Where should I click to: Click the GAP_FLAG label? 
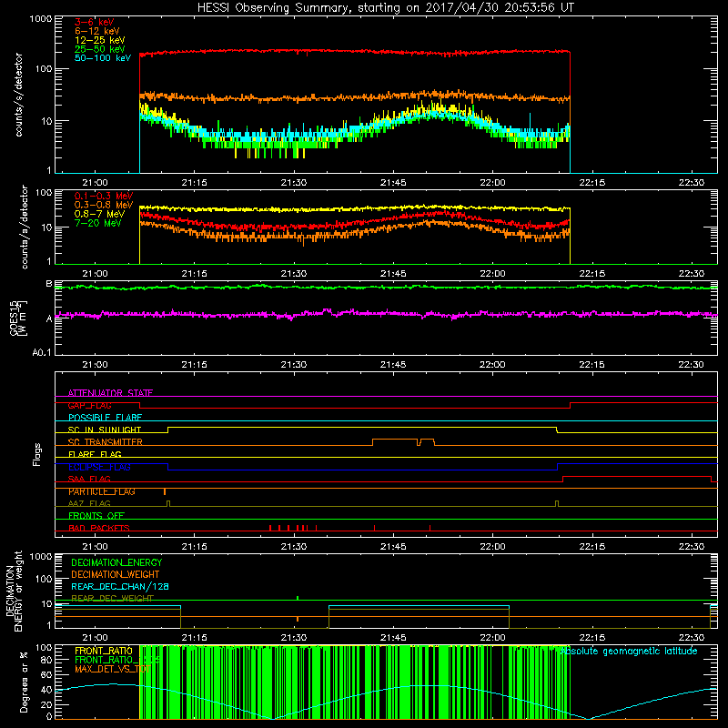(x=89, y=405)
